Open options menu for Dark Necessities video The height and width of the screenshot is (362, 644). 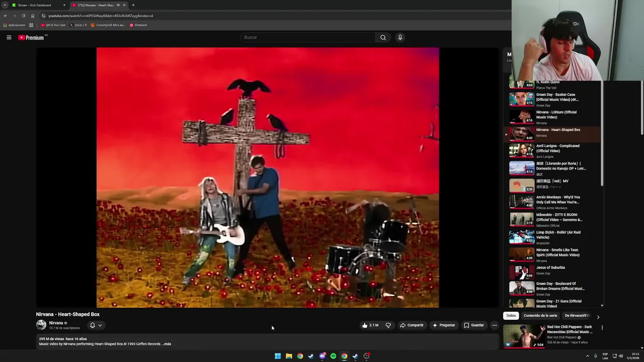(x=602, y=328)
